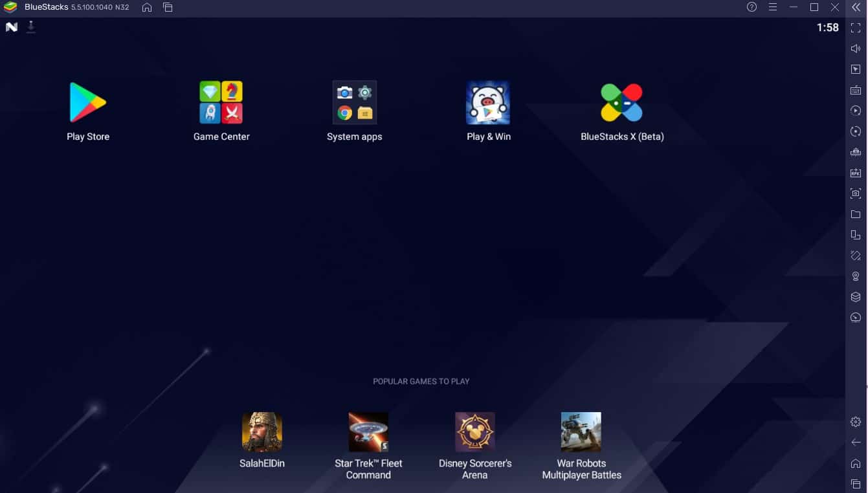
Task: Toggle the volume speaker icon
Action: click(856, 49)
